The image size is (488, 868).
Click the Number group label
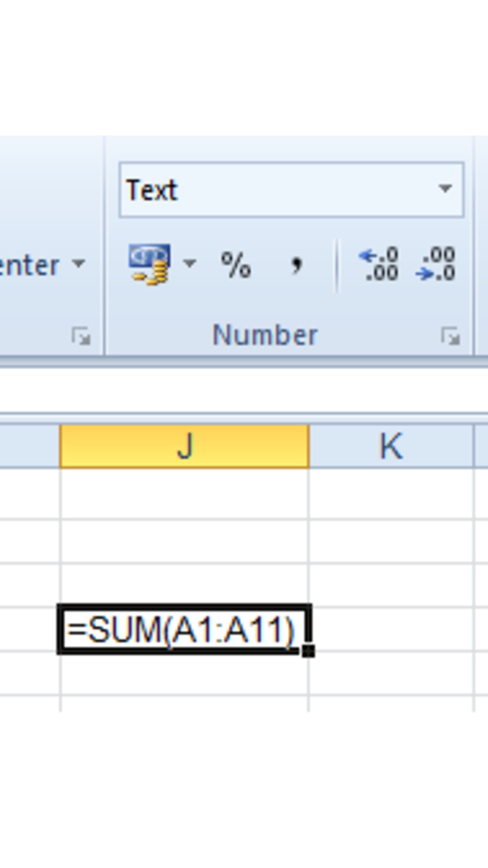click(266, 334)
